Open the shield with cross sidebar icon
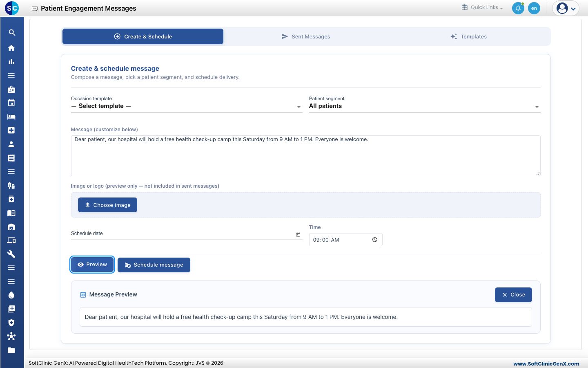 pyautogui.click(x=11, y=323)
